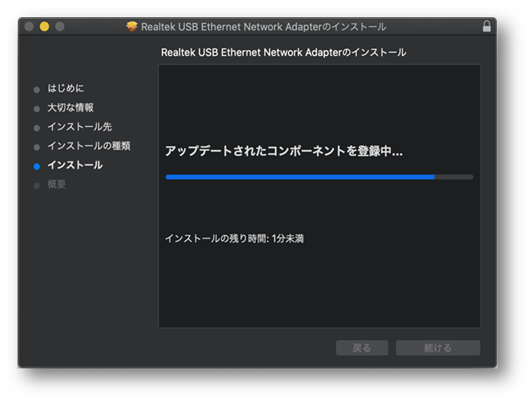Click the blue installation progress bar
The height and width of the screenshot is (403, 532).
(319, 177)
